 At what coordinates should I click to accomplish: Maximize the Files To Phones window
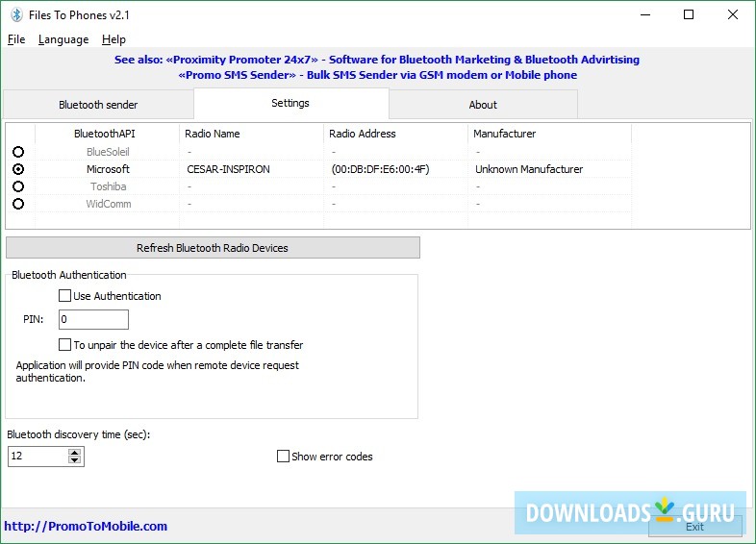point(689,15)
